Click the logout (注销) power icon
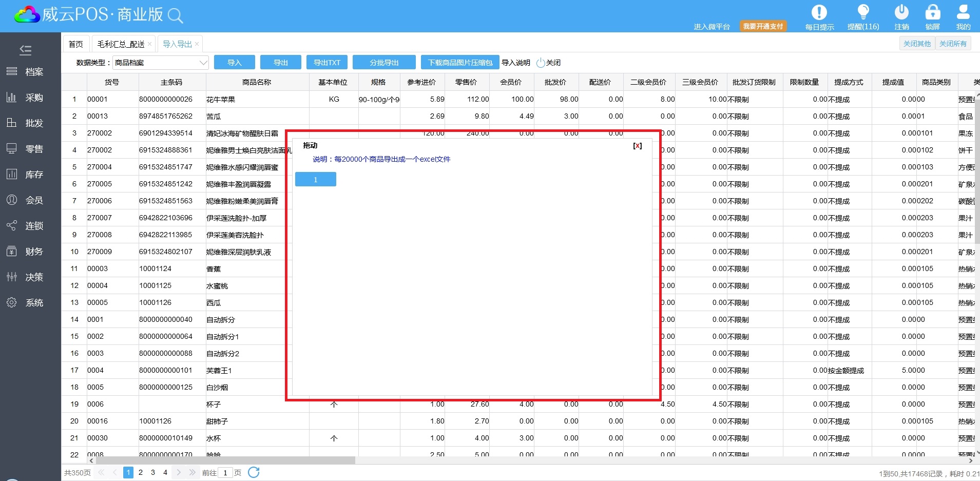This screenshot has height=481, width=980. 901,12
